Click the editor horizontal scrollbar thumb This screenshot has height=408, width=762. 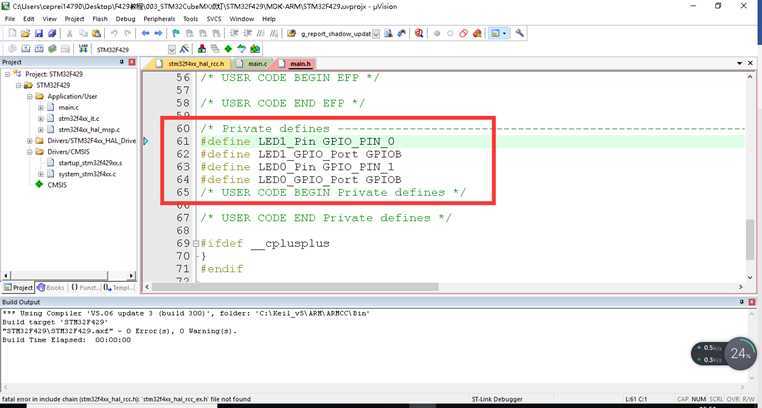(x=295, y=287)
